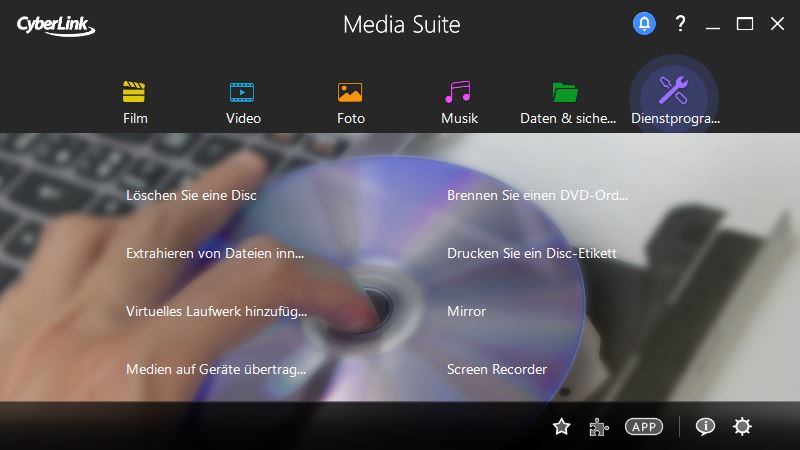
Task: Start the Screen Recorder utility
Action: click(497, 369)
